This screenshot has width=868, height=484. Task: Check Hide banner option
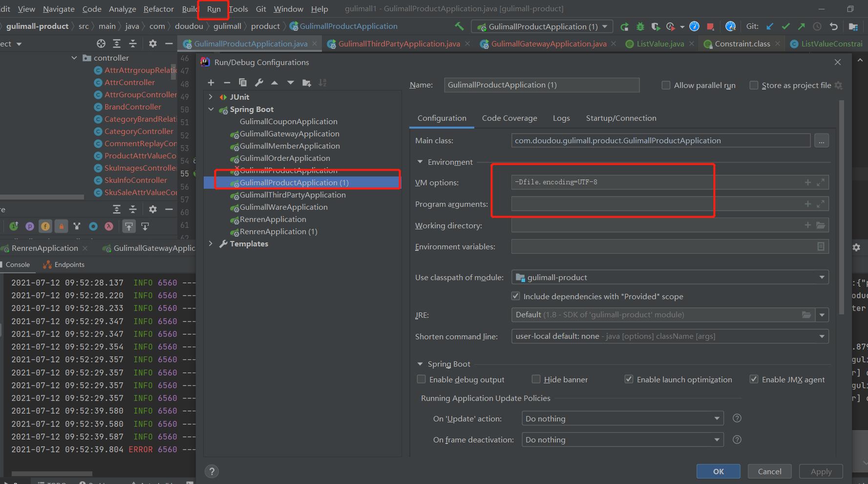536,379
